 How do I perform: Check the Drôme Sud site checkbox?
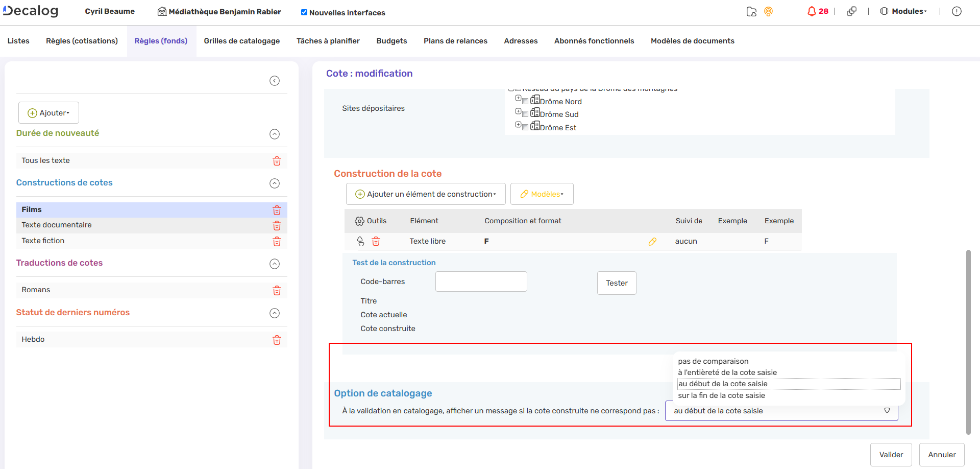526,114
